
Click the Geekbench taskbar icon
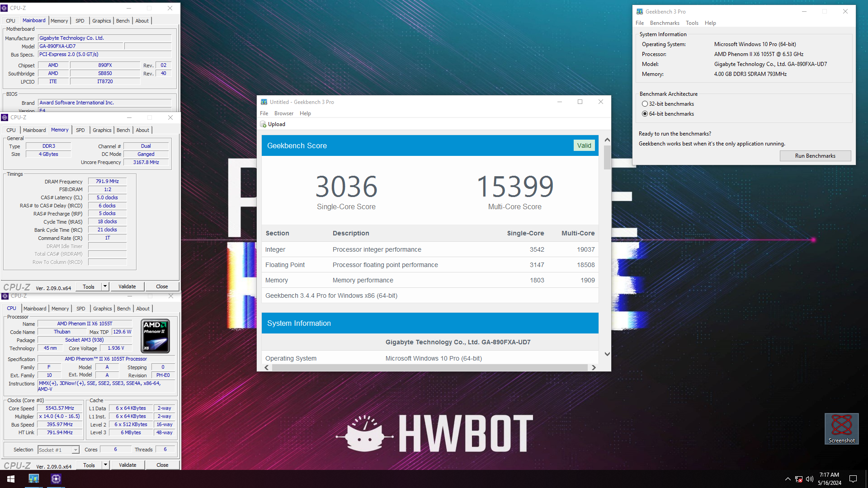[34, 479]
